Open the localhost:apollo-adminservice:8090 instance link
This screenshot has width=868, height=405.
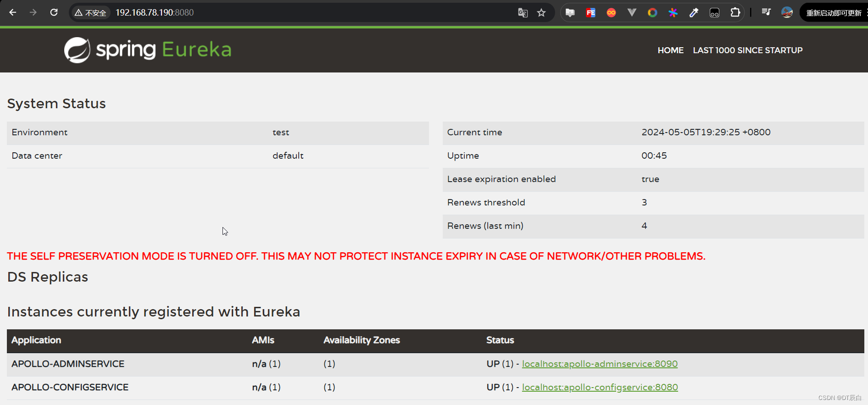pyautogui.click(x=600, y=364)
